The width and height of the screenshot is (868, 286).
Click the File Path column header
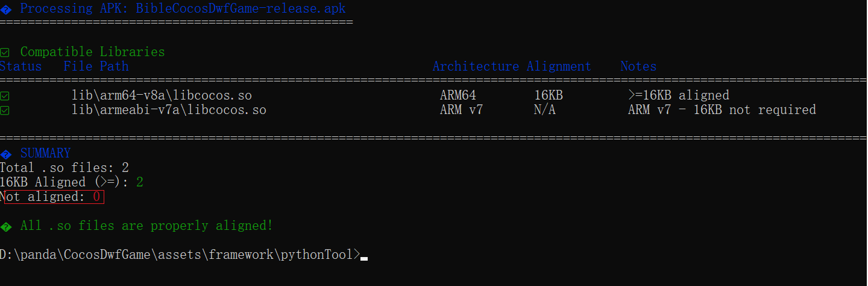coord(96,66)
